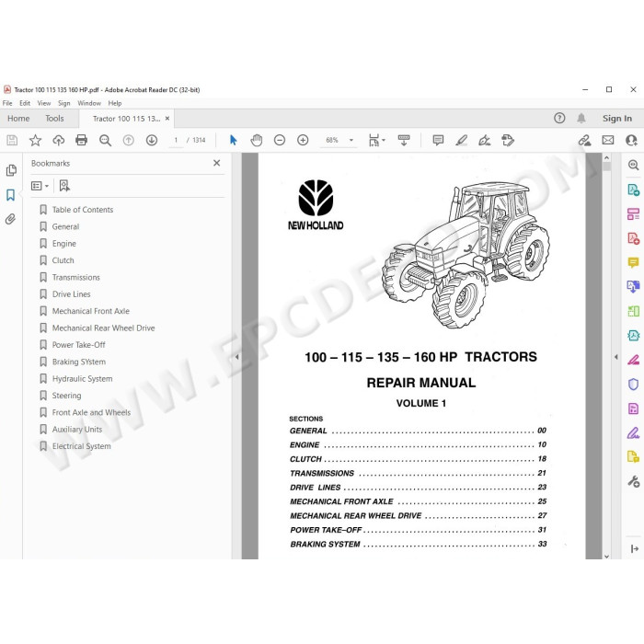
Task: Open the Attachments paperclip panel
Action: click(x=11, y=219)
